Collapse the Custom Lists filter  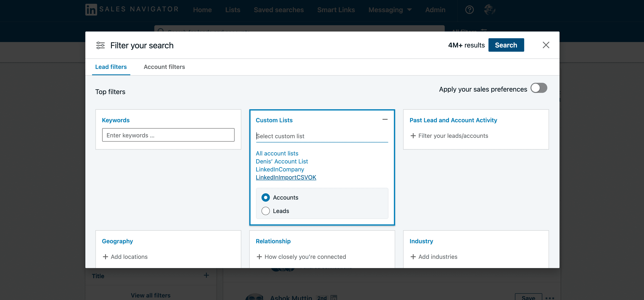point(385,119)
